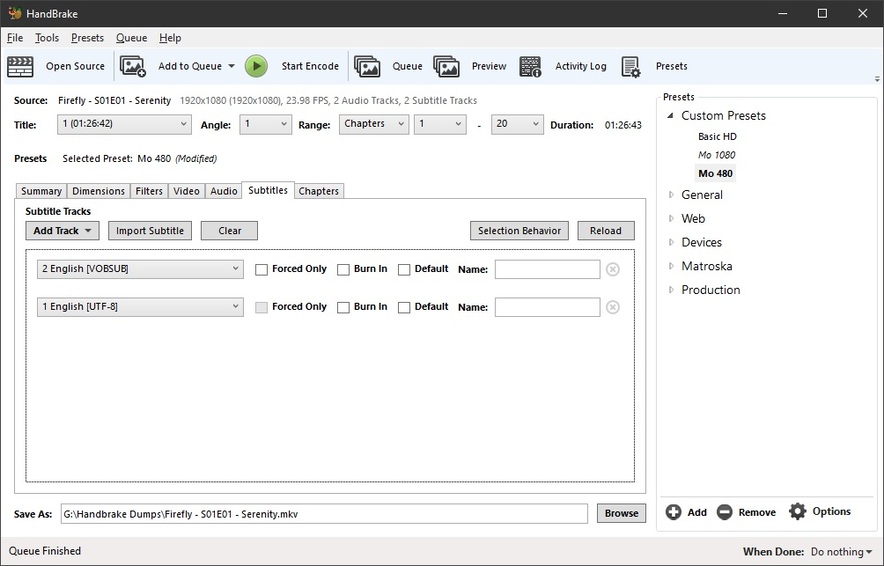Image resolution: width=884 pixels, height=566 pixels.
Task: Open the end chapter dropdown showing 20
Action: click(517, 124)
